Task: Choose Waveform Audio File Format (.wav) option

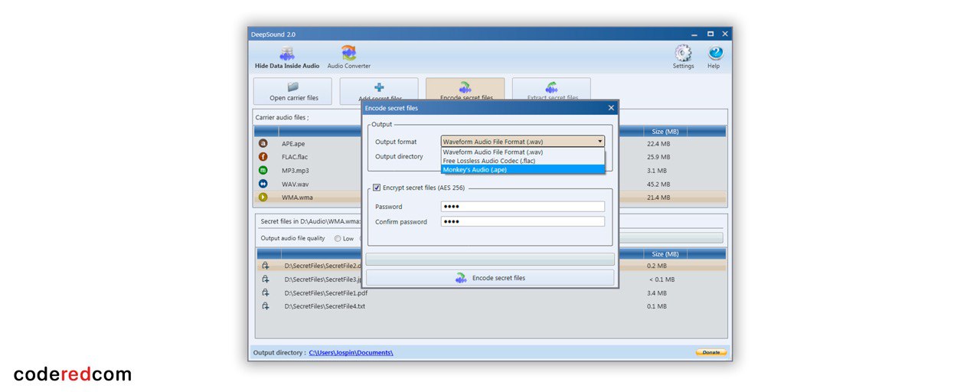Action: coord(523,152)
